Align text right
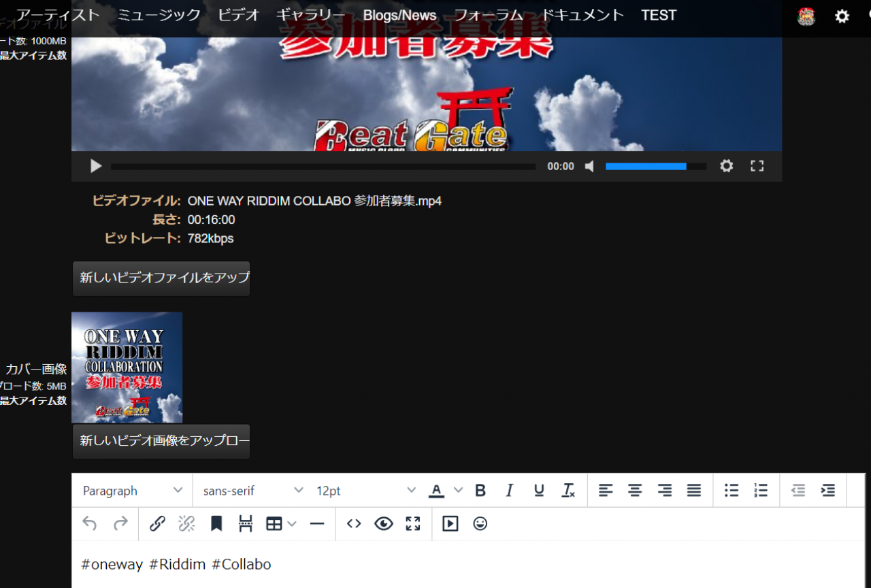Screen dimensions: 871x588 tap(665, 491)
